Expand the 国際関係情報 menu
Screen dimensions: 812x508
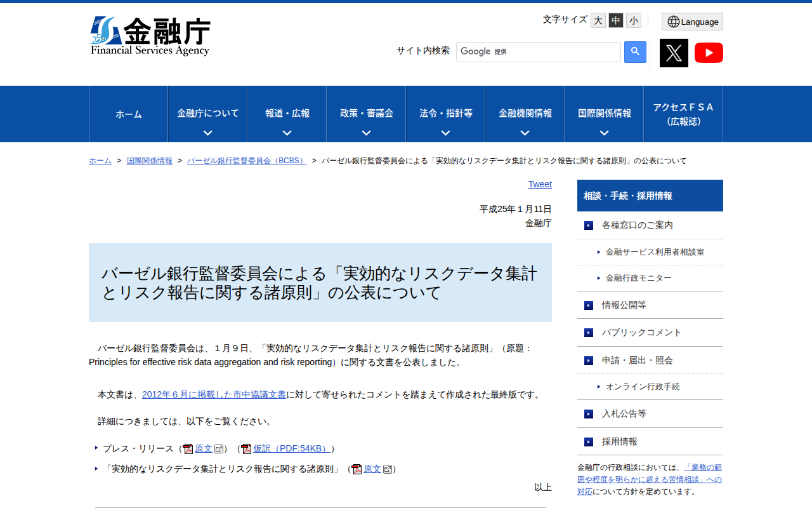click(x=603, y=114)
